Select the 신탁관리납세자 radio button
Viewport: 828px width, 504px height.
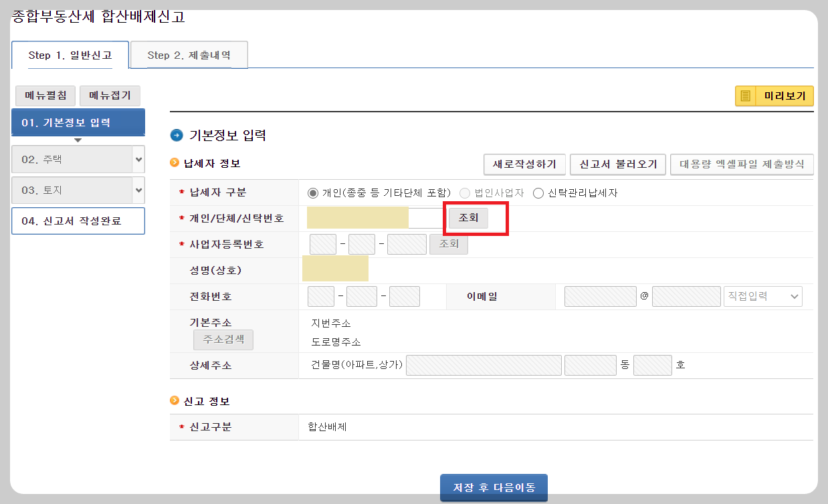537,193
